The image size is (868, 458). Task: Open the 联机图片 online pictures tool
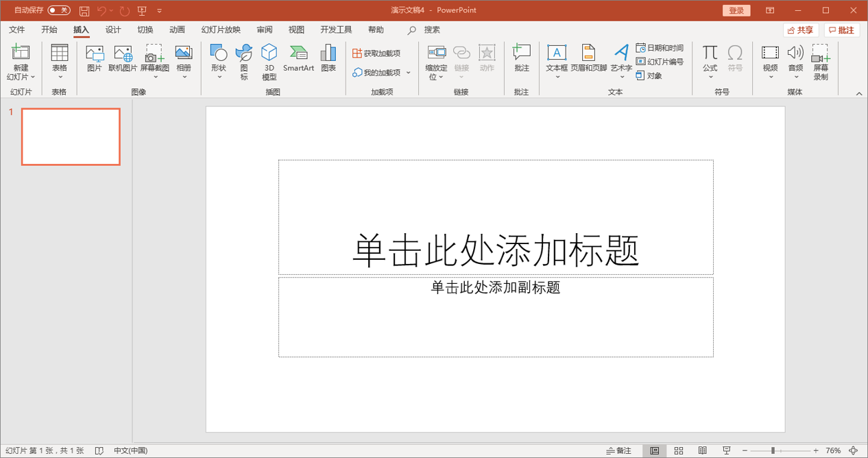123,58
